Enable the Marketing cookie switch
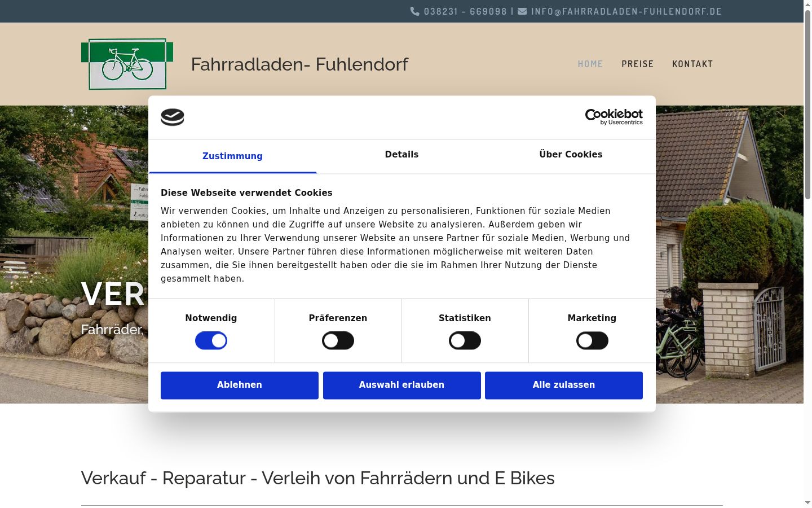The width and height of the screenshot is (812, 508). tap(592, 341)
